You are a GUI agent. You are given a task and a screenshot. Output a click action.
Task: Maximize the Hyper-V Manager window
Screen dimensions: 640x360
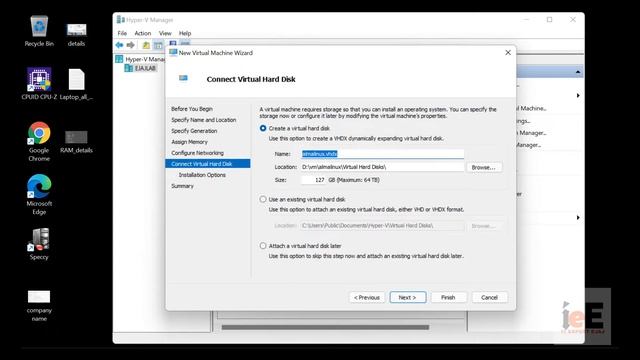pyautogui.click(x=549, y=20)
